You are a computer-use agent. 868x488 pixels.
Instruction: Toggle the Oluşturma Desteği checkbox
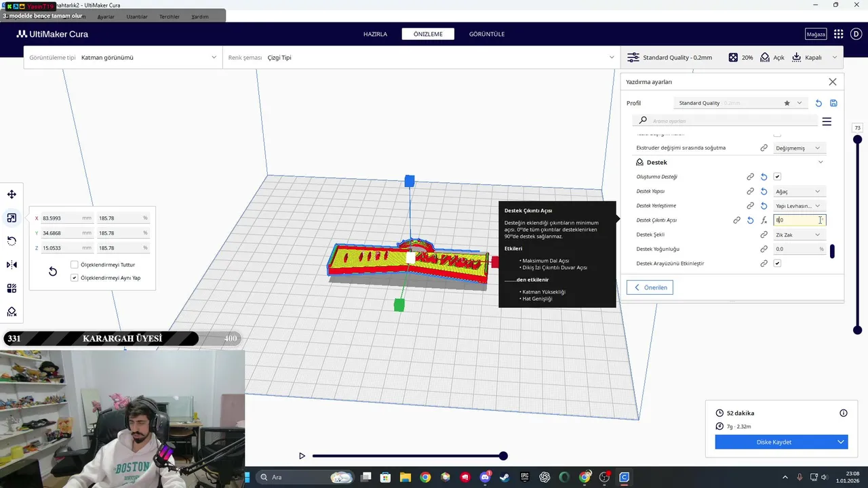click(x=777, y=177)
